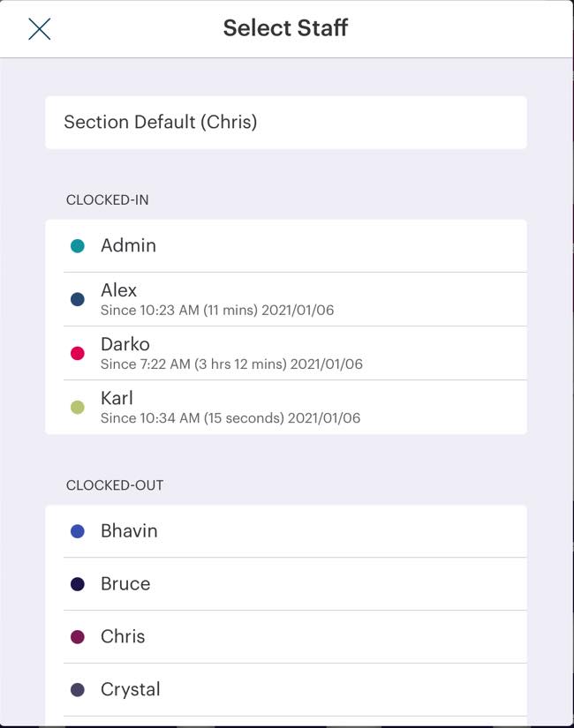Tap the dark navy dot beside Bruce
The image size is (574, 728).
tap(78, 584)
